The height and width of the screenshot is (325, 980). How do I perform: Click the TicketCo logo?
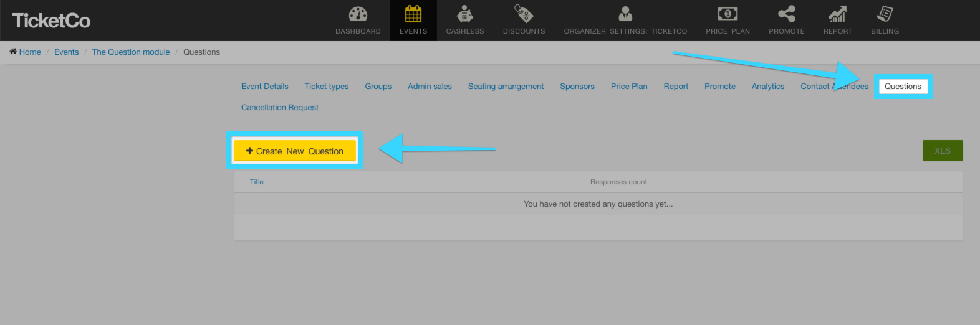[x=51, y=21]
